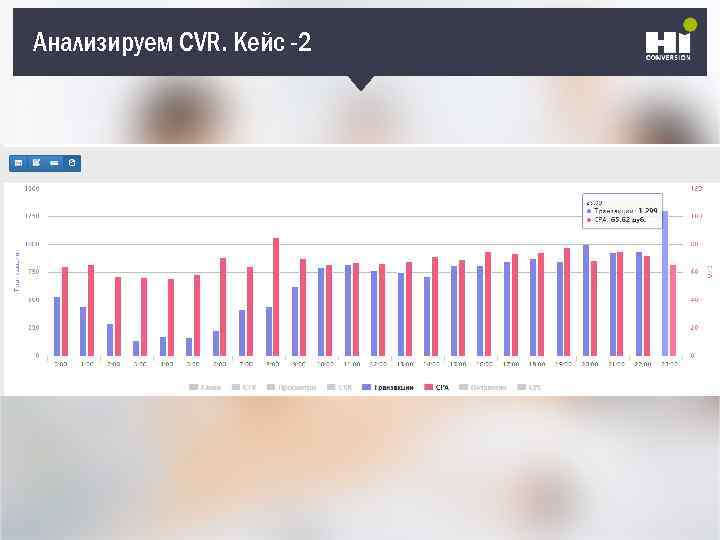The image size is (720, 540).
Task: Hide the Транзакции series via legend
Action: click(x=388, y=388)
